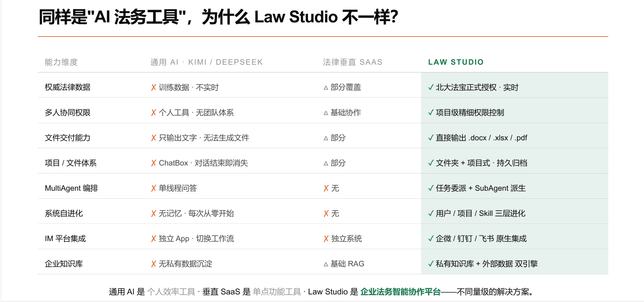
Task: Click the triangle icon next to 部分覆盖
Action: [x=326, y=88]
